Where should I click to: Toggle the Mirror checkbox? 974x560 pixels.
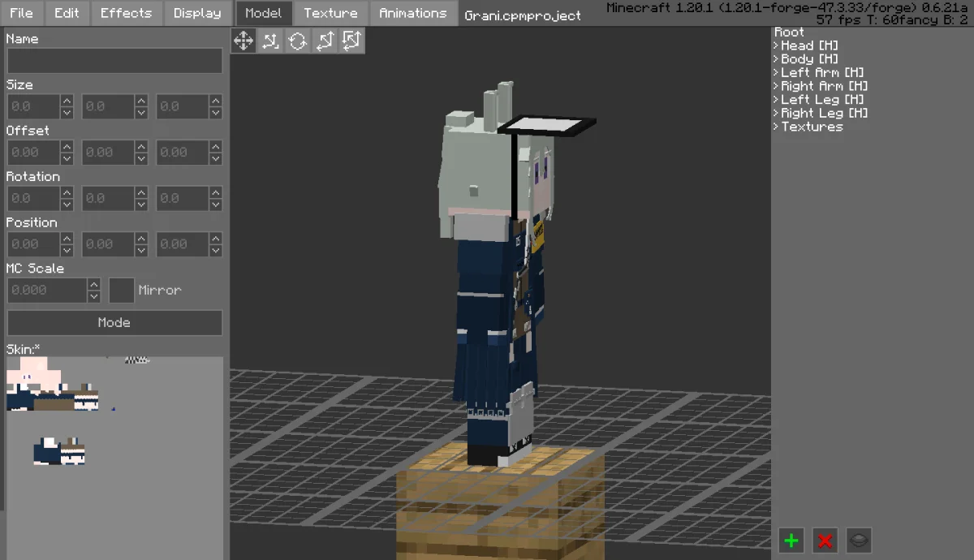coord(121,290)
